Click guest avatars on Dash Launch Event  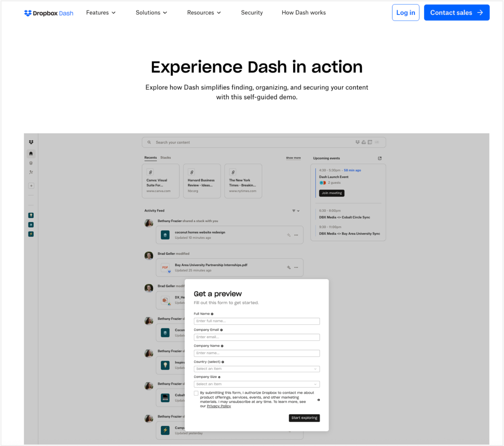click(x=323, y=183)
